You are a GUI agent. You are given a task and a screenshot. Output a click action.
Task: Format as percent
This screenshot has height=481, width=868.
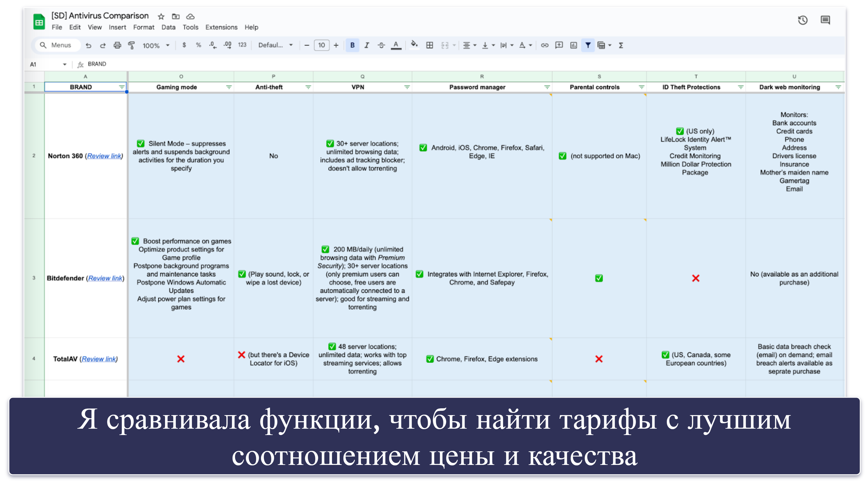(198, 45)
